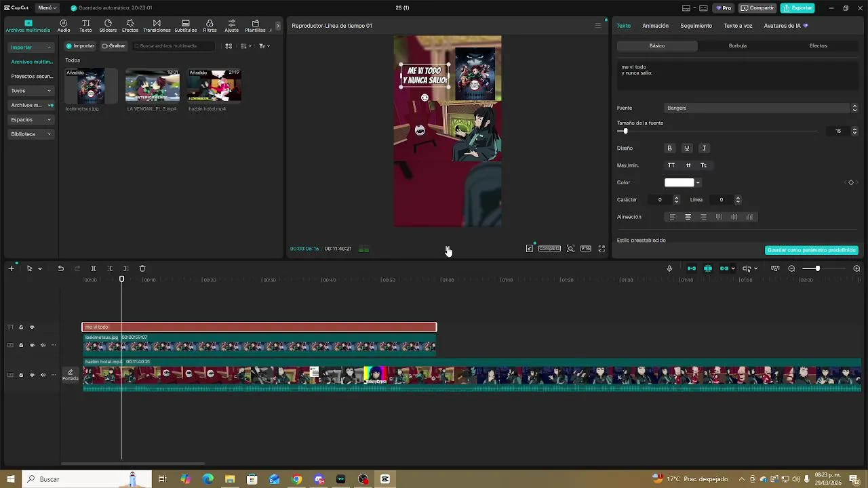
Task: Click the Exportar button
Action: [797, 8]
